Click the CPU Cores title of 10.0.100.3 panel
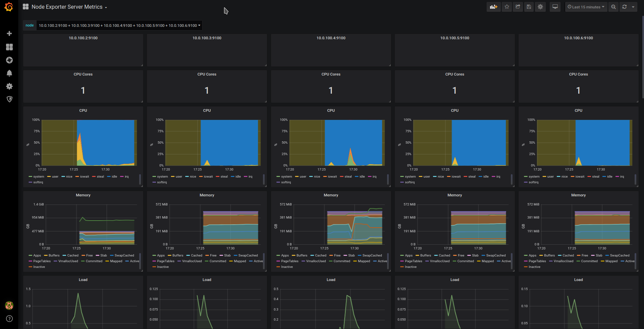644x329 pixels. tap(207, 74)
